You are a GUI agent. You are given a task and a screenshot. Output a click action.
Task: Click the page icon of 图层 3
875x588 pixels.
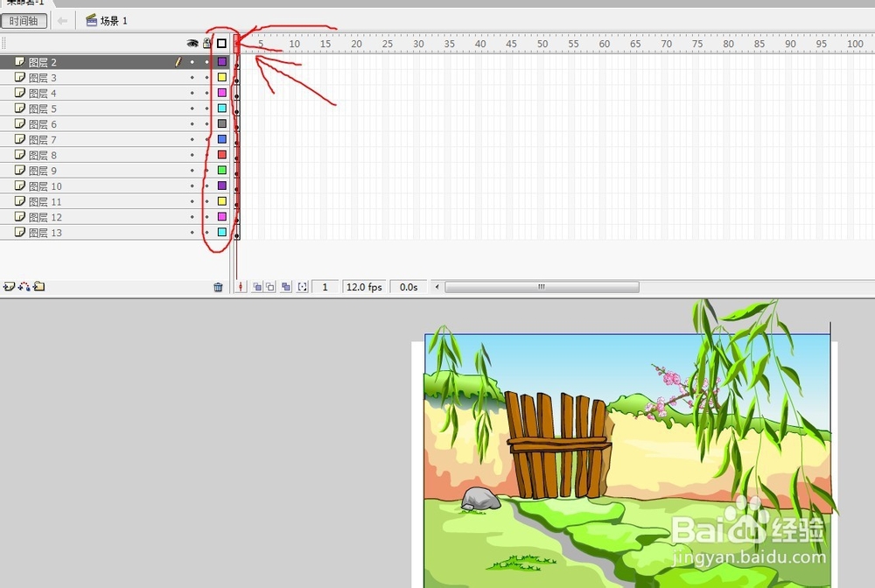click(20, 77)
